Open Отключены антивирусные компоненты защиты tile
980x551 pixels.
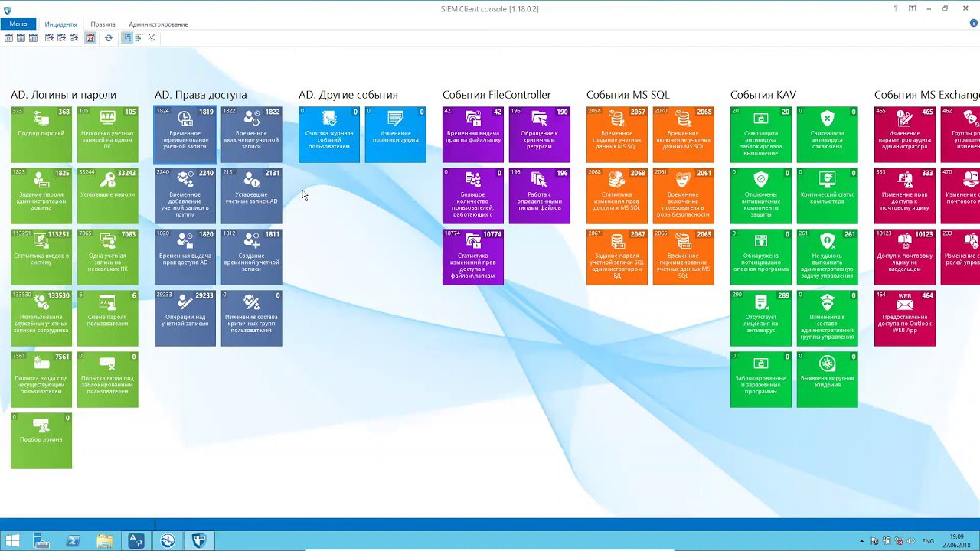761,196
